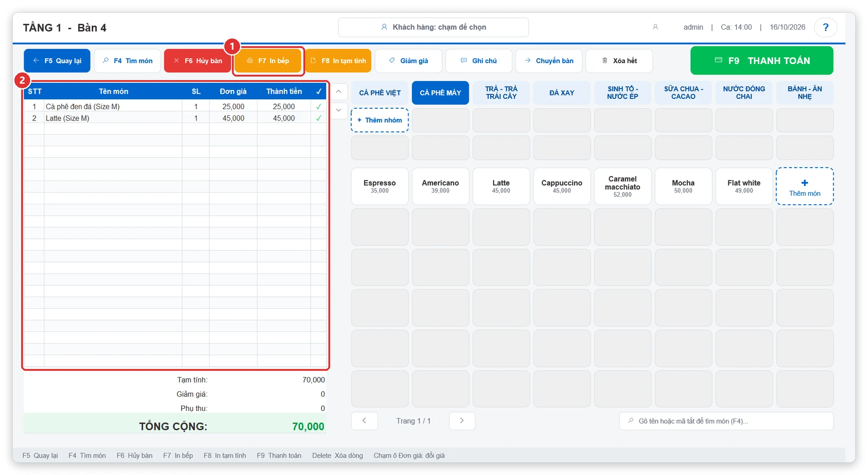Go to next menu page arrow
Viewport: 868px width, 475px height.
pos(462,421)
